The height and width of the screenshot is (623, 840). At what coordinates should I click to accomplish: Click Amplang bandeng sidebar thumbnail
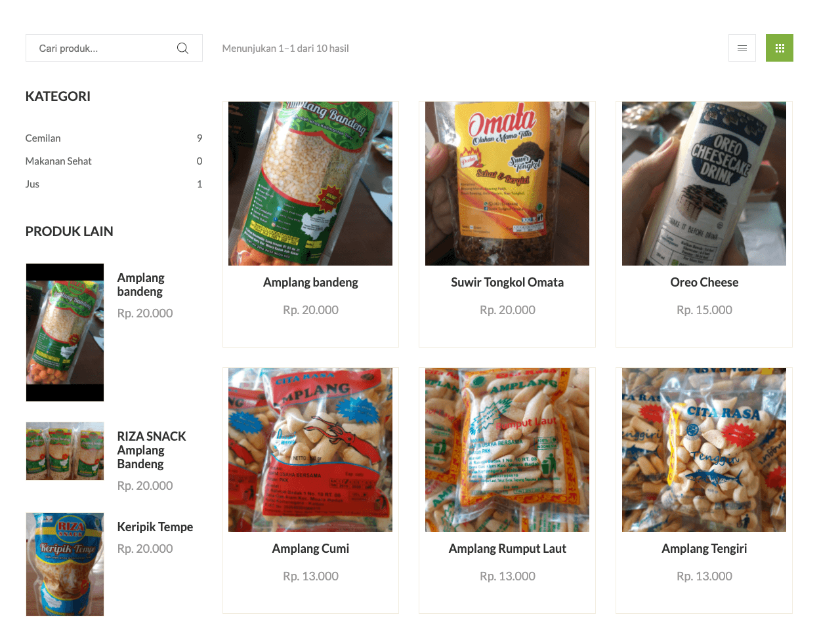pos(65,332)
